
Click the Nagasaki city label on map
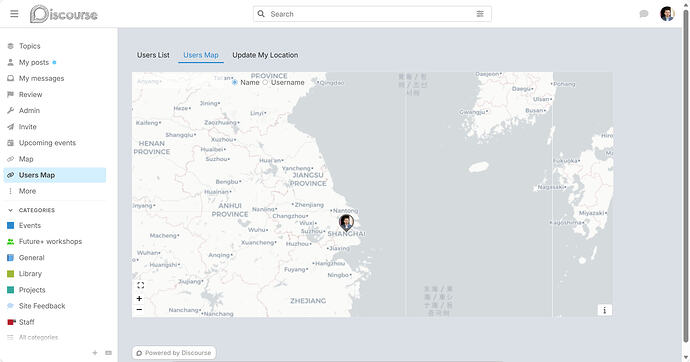[550, 187]
